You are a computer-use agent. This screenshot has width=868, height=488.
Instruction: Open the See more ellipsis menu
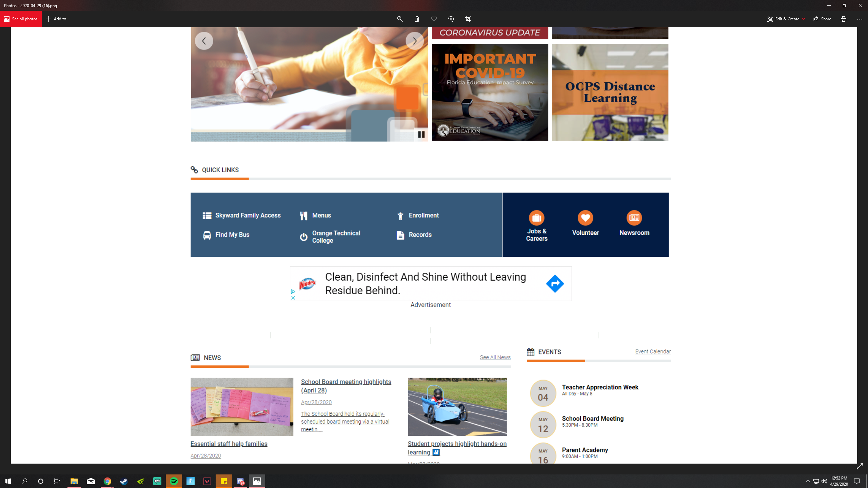(860, 19)
